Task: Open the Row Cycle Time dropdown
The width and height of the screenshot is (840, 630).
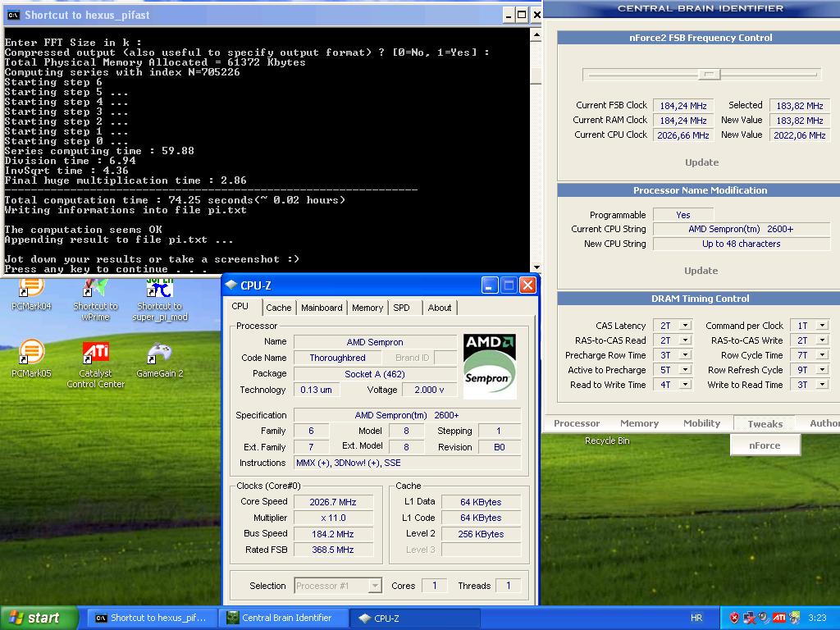Action: pyautogui.click(x=822, y=354)
